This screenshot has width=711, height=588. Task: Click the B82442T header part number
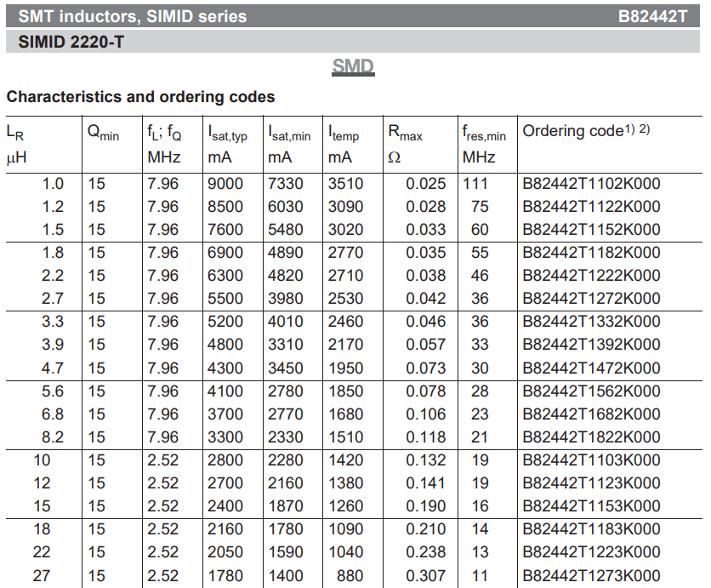pyautogui.click(x=652, y=17)
